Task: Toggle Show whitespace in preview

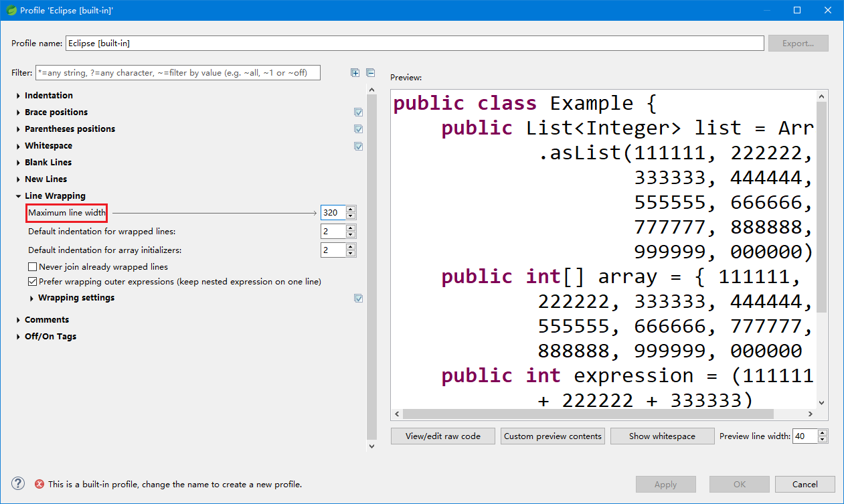Action: 662,436
